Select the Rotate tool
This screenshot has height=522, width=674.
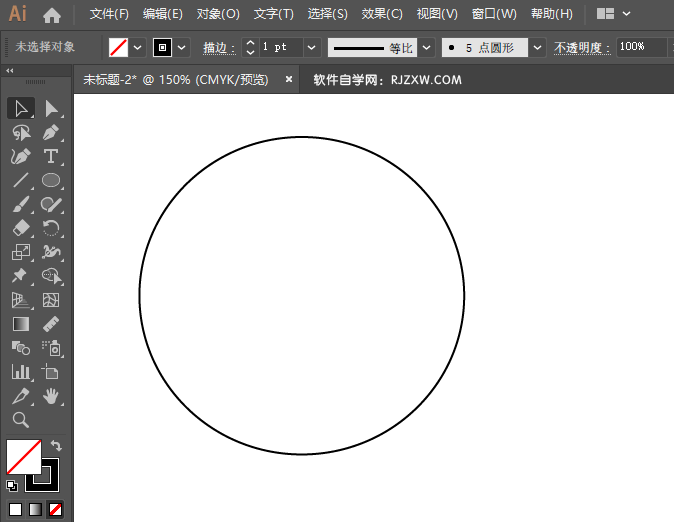pyautogui.click(x=51, y=228)
